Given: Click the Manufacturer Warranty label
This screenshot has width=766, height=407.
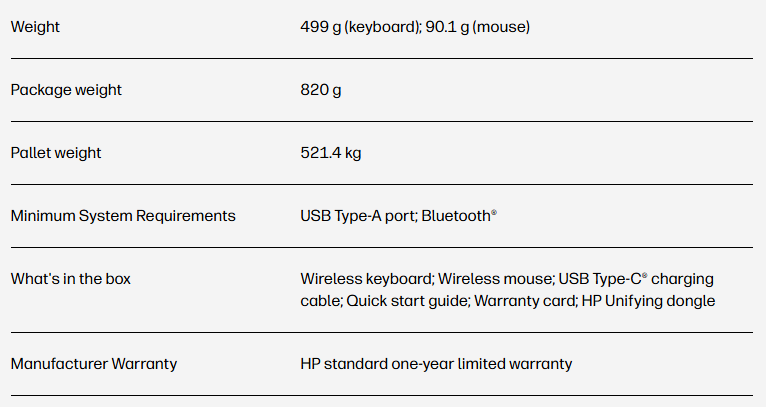Looking at the screenshot, I should [94, 364].
